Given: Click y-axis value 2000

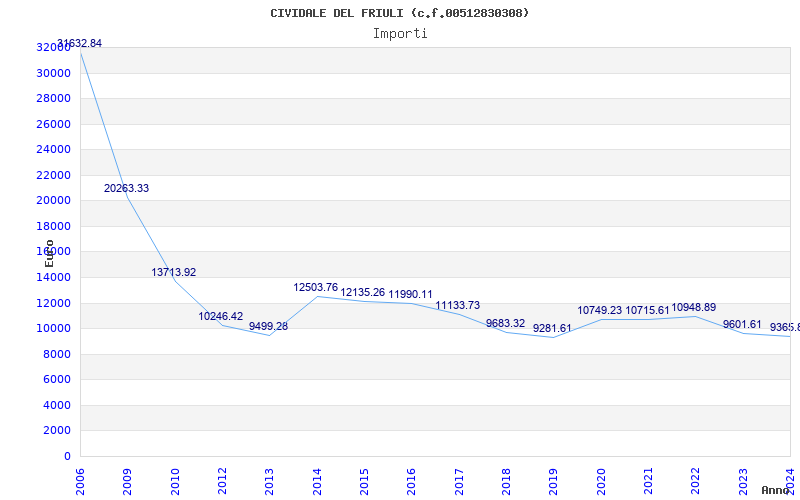Looking at the screenshot, I should 57,431.
